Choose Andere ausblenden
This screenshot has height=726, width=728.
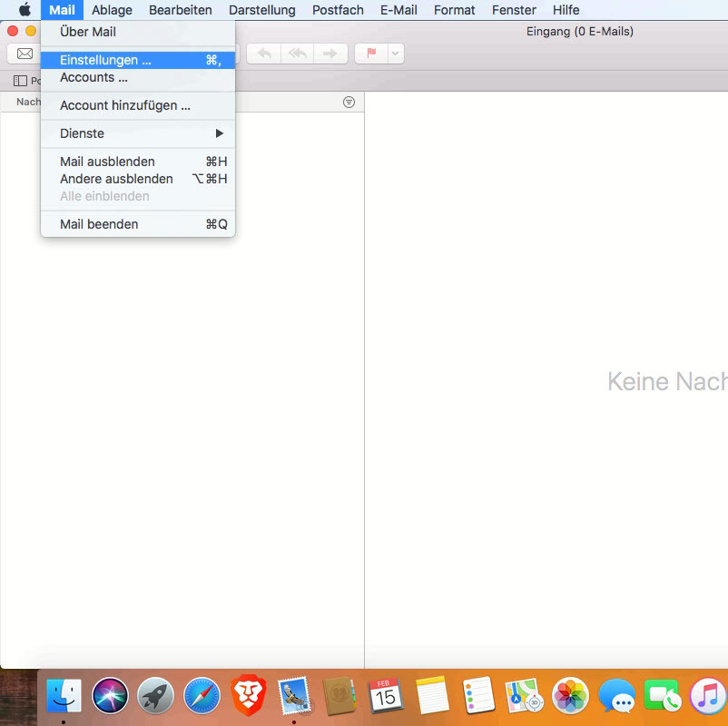(138, 179)
